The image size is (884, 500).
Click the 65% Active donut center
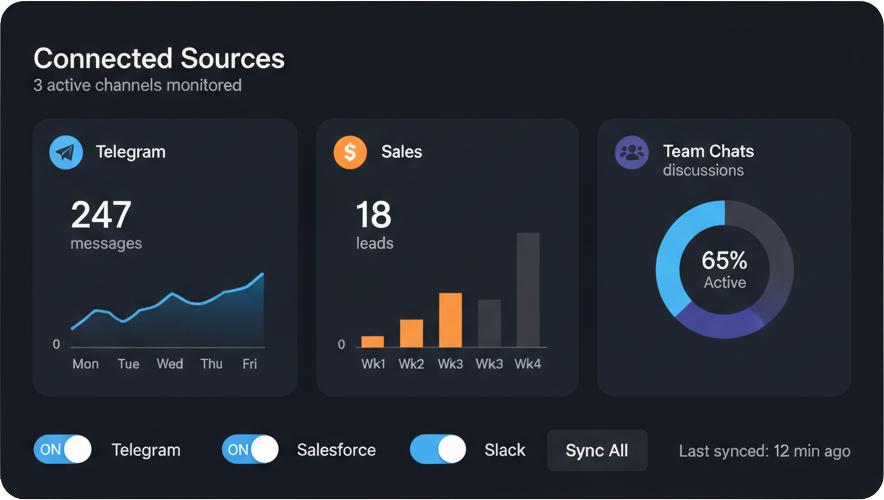pyautogui.click(x=724, y=270)
